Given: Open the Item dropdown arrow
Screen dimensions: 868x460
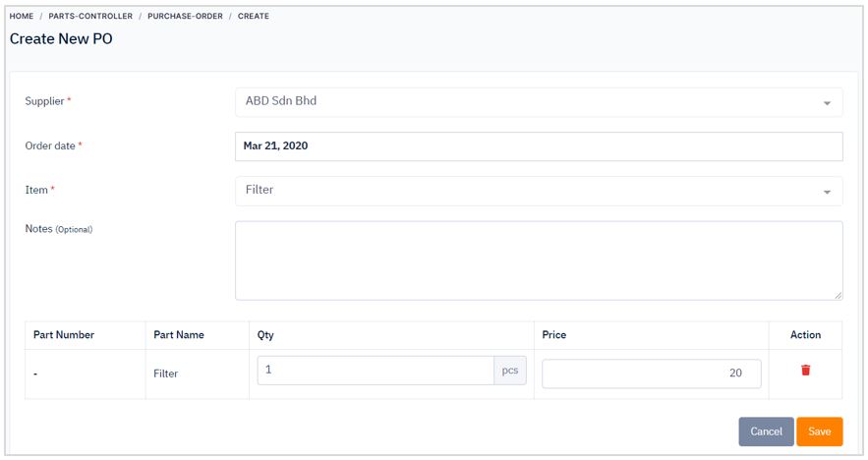Looking at the screenshot, I should pos(827,192).
